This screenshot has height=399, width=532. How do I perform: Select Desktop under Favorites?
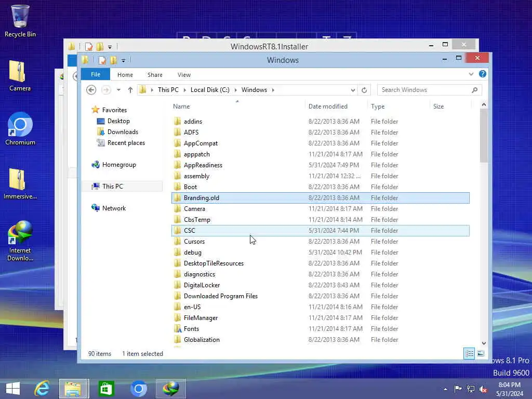click(118, 121)
